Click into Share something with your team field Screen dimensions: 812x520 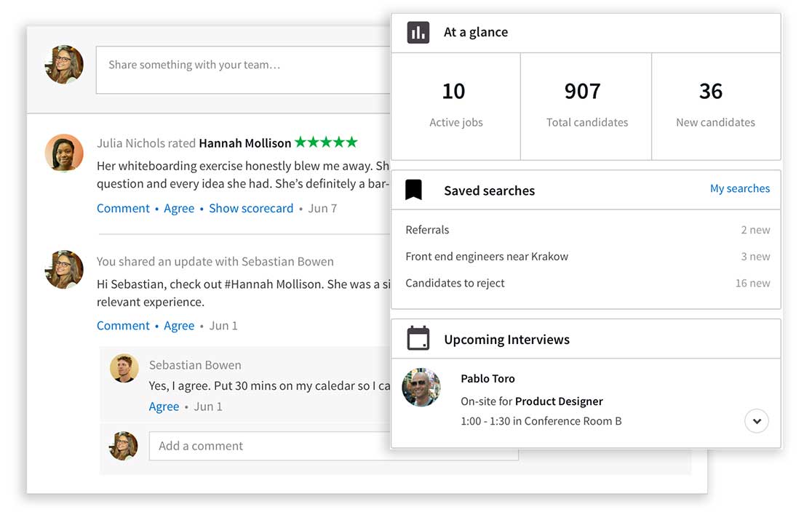244,70
